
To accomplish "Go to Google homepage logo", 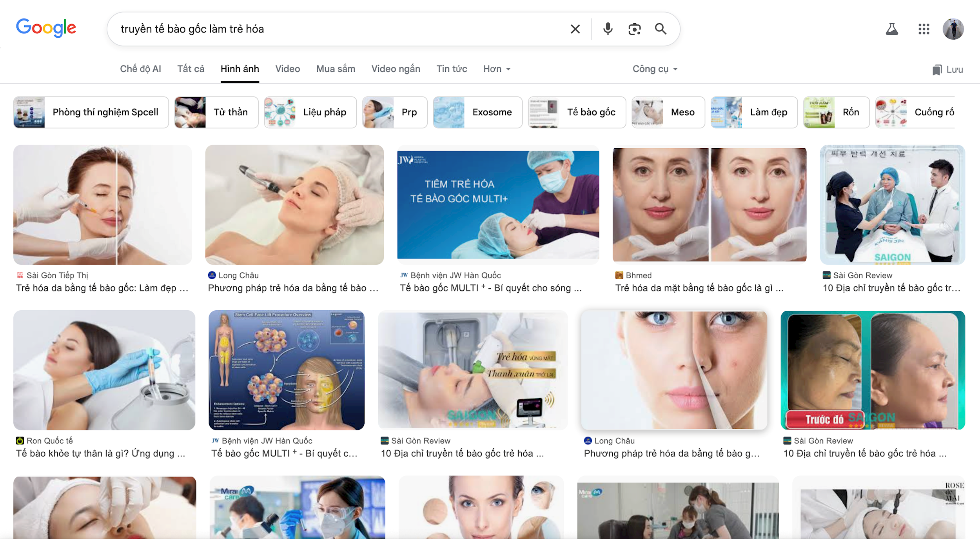I will pyautogui.click(x=46, y=28).
